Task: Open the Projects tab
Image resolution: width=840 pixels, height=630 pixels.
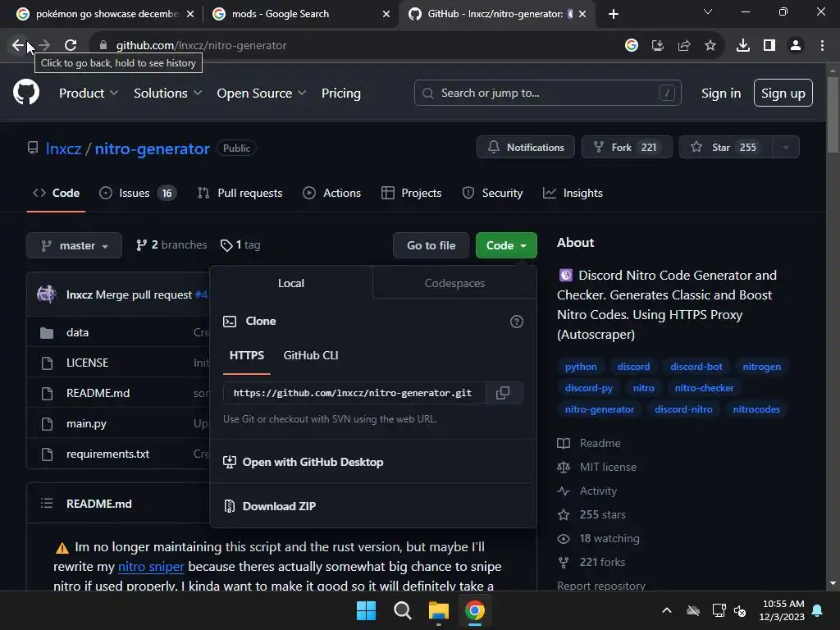Action: tap(412, 193)
